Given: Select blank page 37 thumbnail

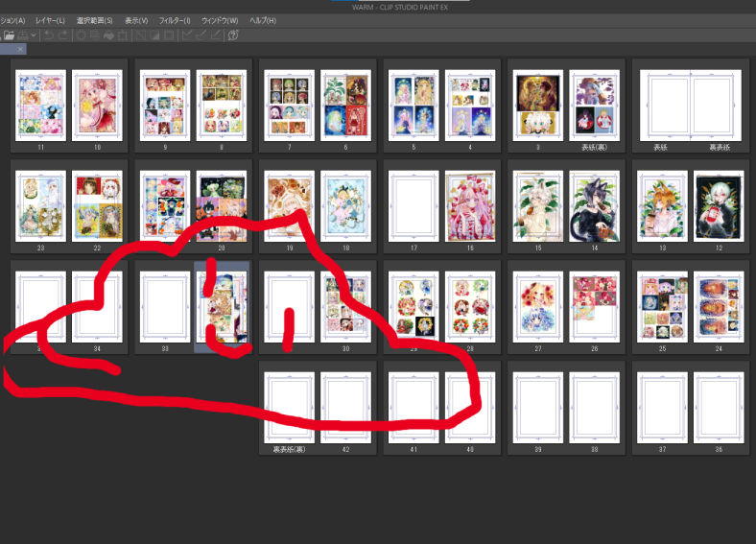Looking at the screenshot, I should click(x=663, y=408).
